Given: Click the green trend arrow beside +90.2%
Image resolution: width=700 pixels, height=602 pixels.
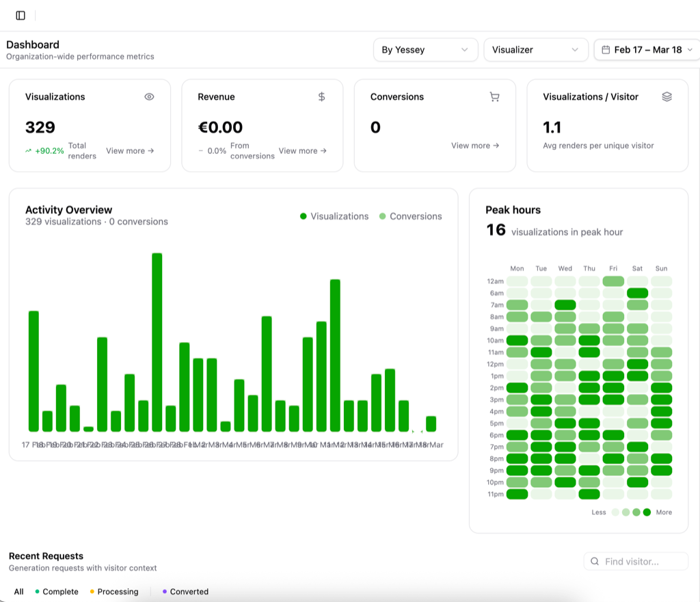Looking at the screenshot, I should tap(29, 151).
